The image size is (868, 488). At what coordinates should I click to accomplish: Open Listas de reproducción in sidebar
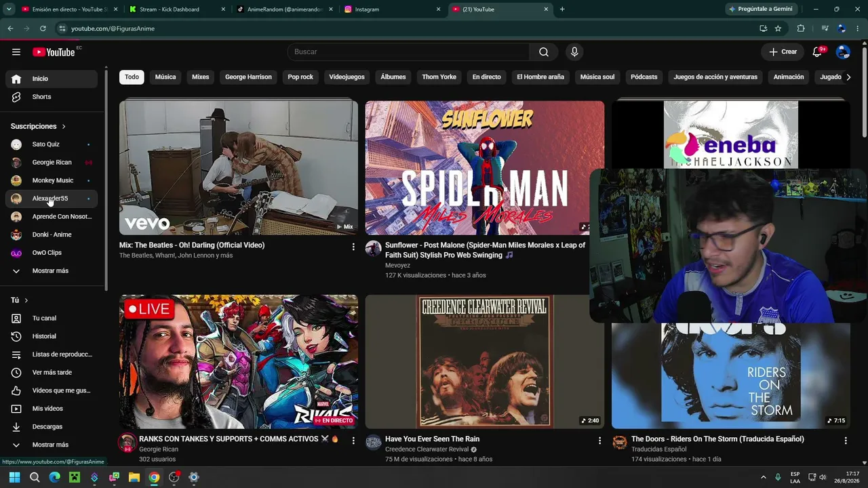point(52,354)
